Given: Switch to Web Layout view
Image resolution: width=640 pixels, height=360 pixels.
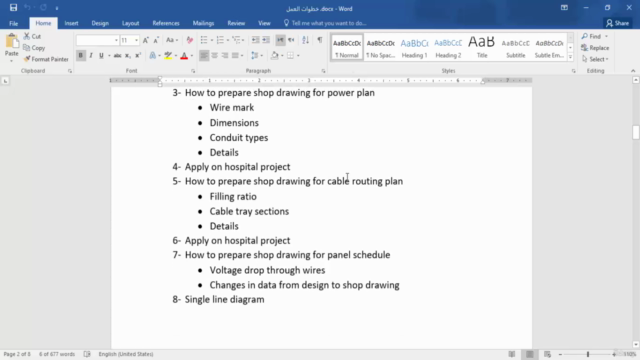Looking at the screenshot, I should 547,354.
